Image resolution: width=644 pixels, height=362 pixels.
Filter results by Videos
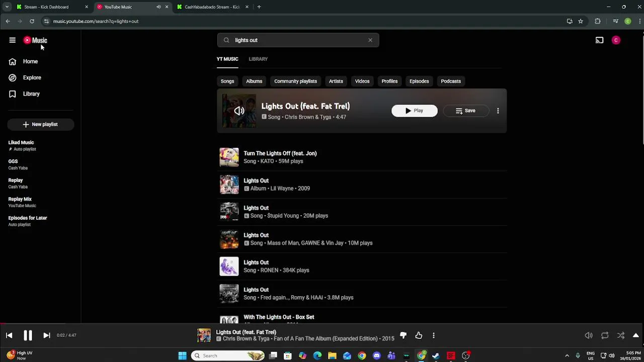click(x=362, y=81)
